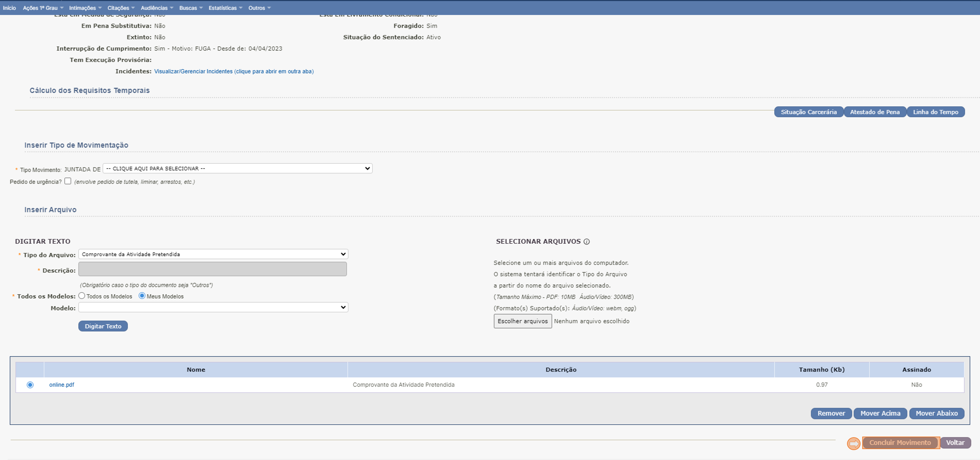980x460 pixels.
Task: Click the Cálculo dos Requisitos Temporais heading
Action: click(x=90, y=90)
